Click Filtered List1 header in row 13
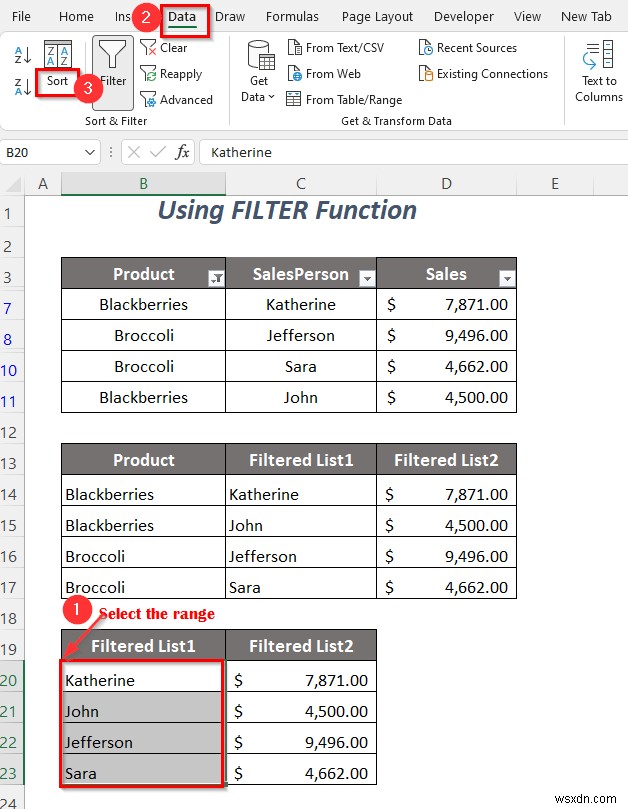The height and width of the screenshot is (809, 628). [x=301, y=460]
